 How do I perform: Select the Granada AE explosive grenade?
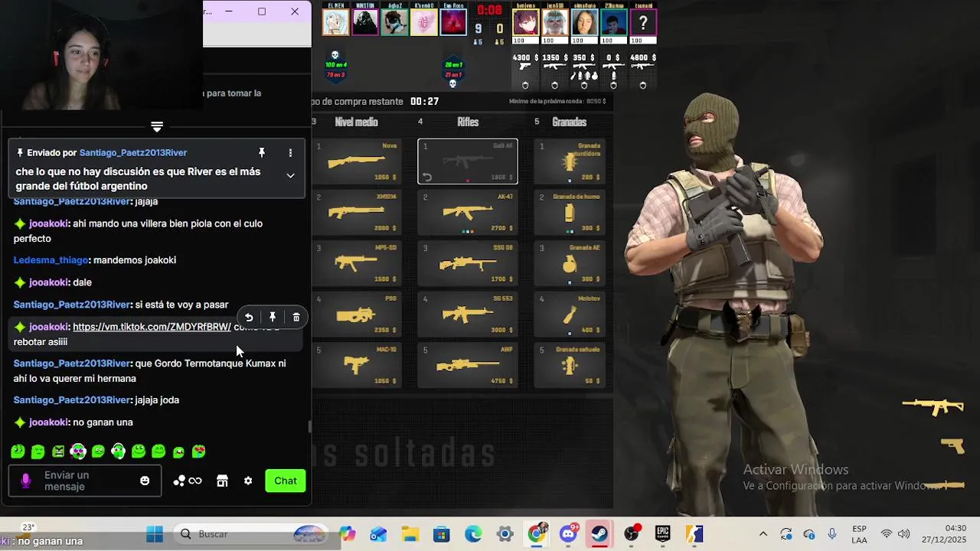(570, 263)
